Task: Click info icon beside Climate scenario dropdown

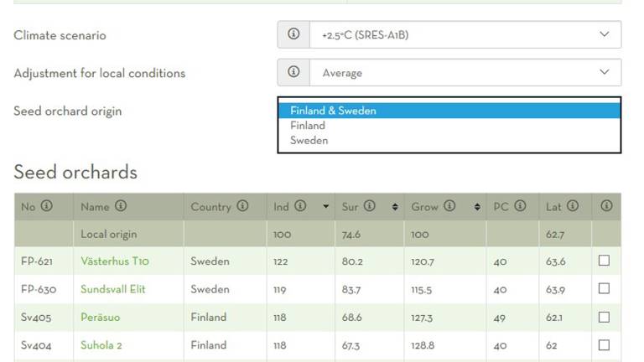Action: coord(293,34)
